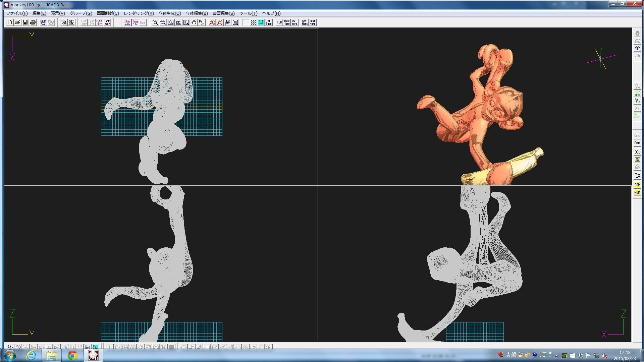Image resolution: width=644 pixels, height=362 pixels.
Task: Click the Pick Grp toolbar button
Action: pos(107,22)
